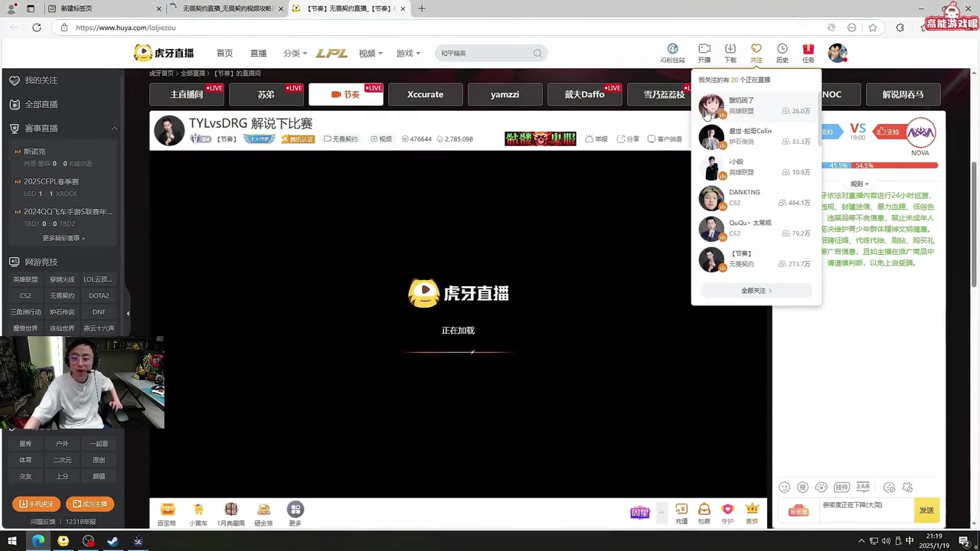The image size is (980, 551).
Task: Open the 包裹 backpack icon
Action: [703, 509]
